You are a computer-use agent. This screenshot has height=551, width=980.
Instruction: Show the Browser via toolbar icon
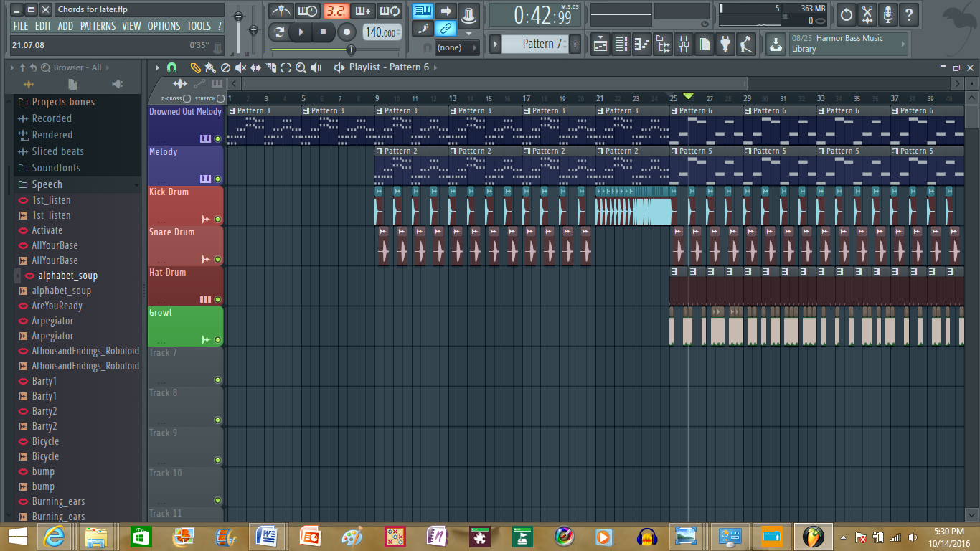click(x=663, y=44)
